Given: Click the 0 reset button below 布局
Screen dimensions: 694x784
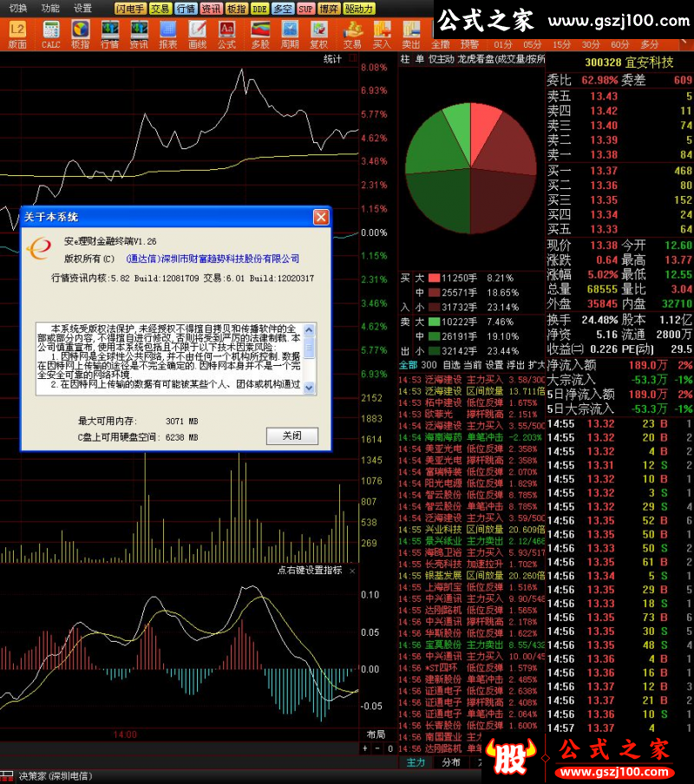Looking at the screenshot, I should point(390,748).
